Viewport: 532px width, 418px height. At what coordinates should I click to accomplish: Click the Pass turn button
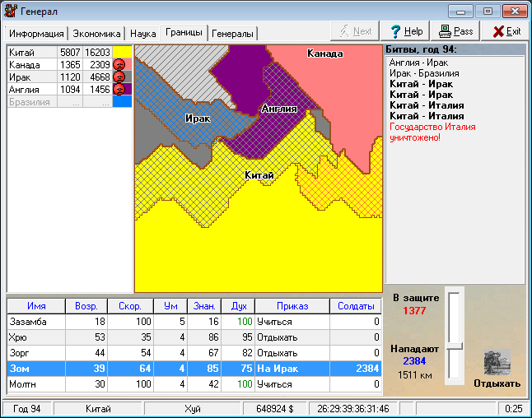click(455, 31)
